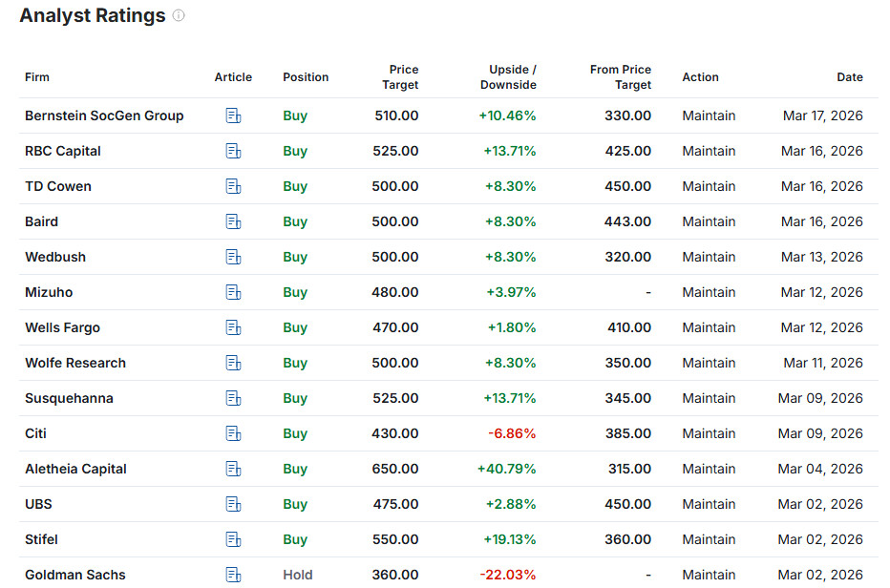The width and height of the screenshot is (890, 588).
Task: Click the Analyst Ratings info icon
Action: coord(179,16)
